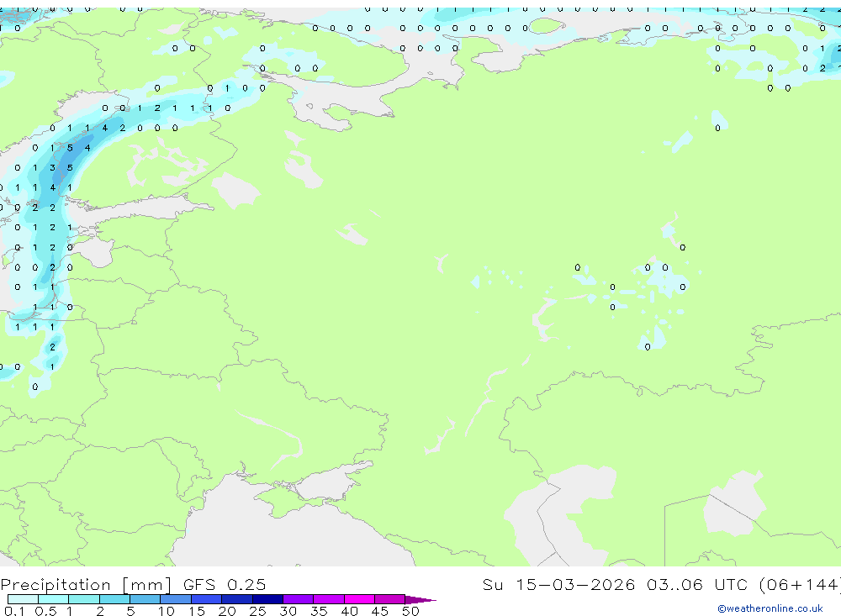Choose the 20–25 mm legend color swatch

pos(236,599)
